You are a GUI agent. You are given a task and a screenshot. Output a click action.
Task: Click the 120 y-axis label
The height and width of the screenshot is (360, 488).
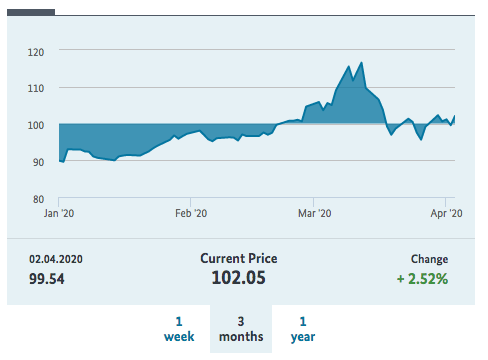pos(36,52)
